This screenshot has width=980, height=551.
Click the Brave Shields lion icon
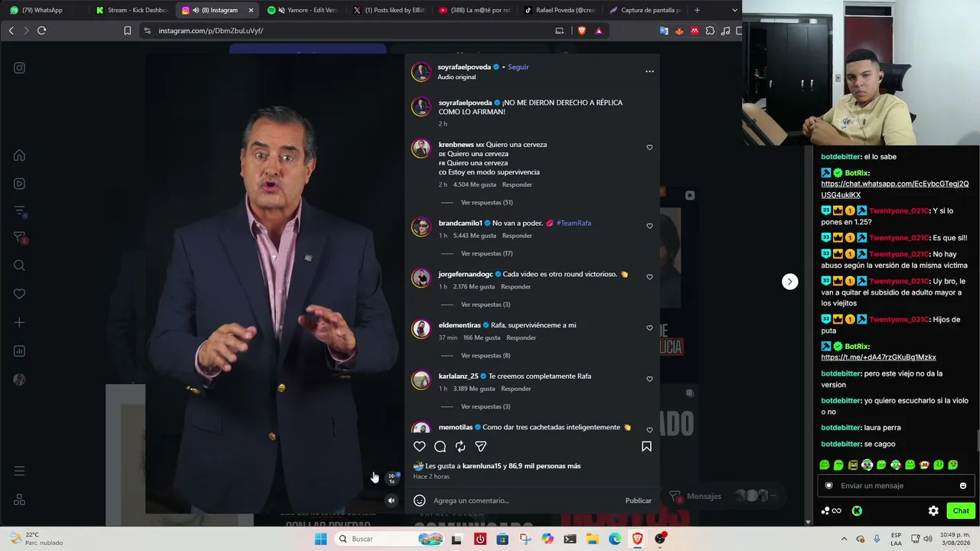tap(582, 31)
